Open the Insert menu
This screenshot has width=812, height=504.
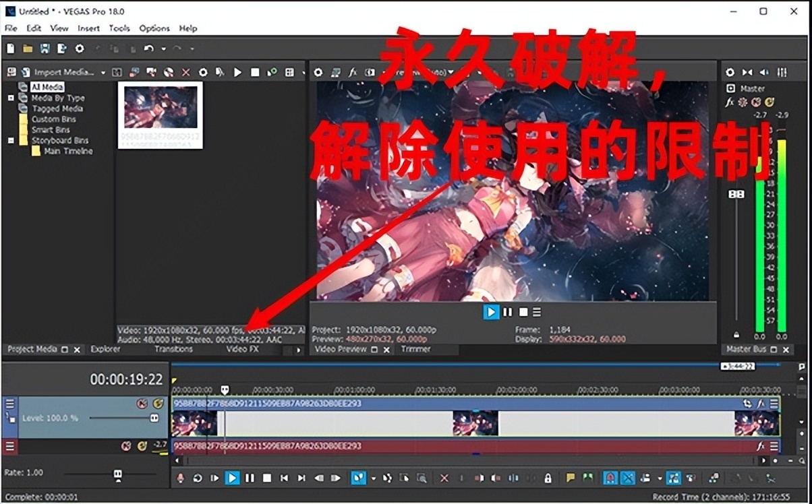pos(88,28)
